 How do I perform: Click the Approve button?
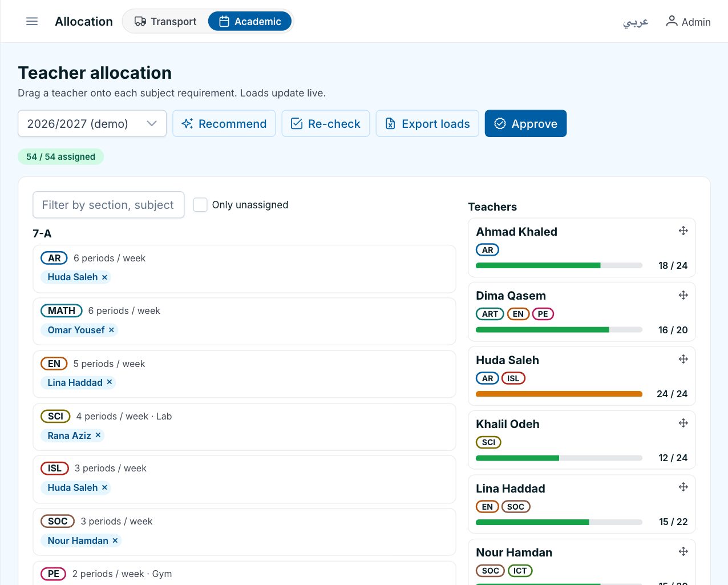[x=525, y=123]
